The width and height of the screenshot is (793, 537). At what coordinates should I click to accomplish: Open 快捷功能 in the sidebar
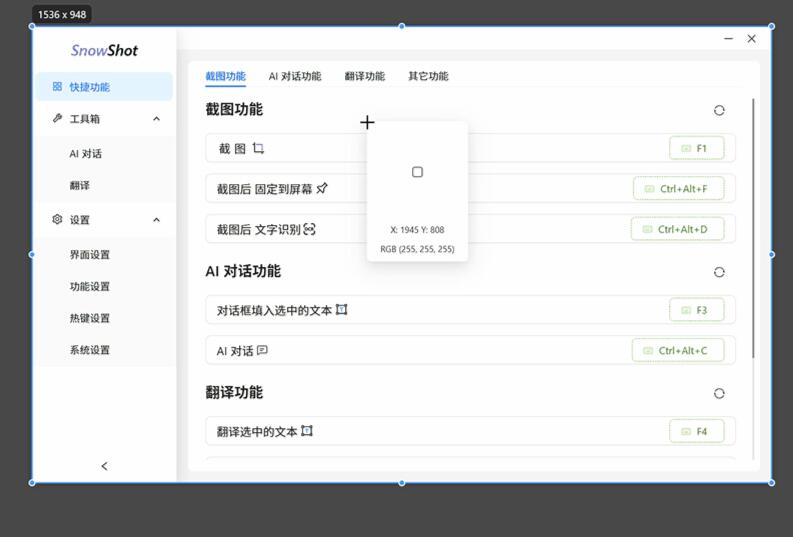104,87
